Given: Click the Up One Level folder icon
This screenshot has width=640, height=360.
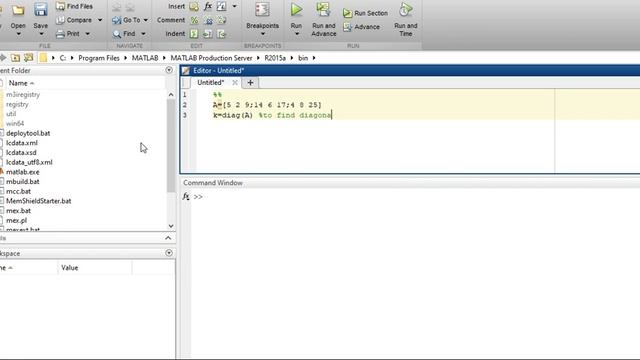Looking at the screenshot, I should pyautogui.click(x=16, y=58).
